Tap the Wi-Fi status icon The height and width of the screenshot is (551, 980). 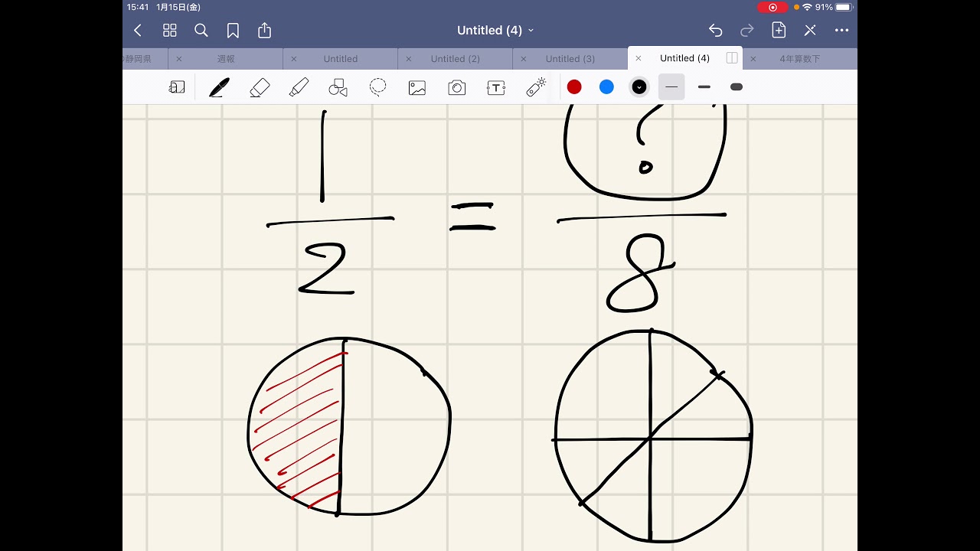point(807,7)
